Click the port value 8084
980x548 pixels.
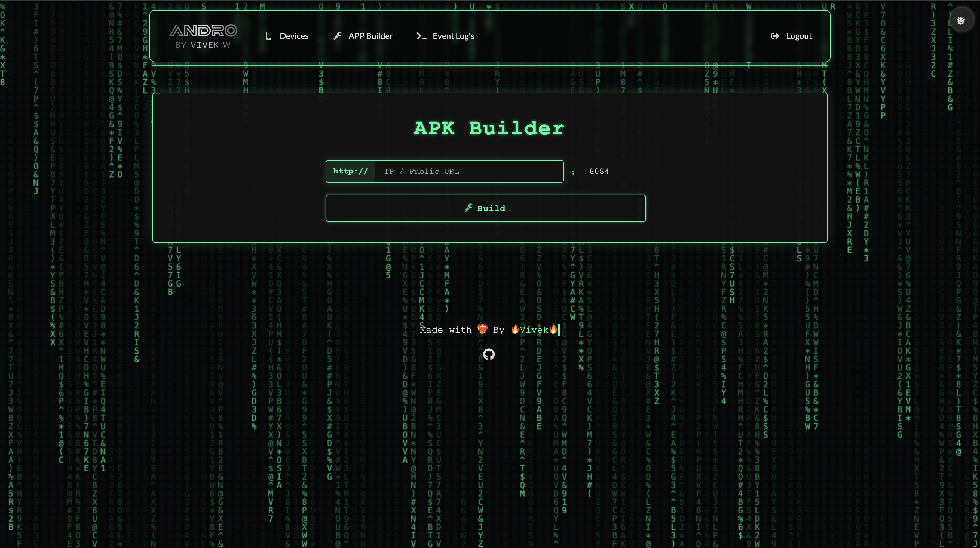coord(599,171)
